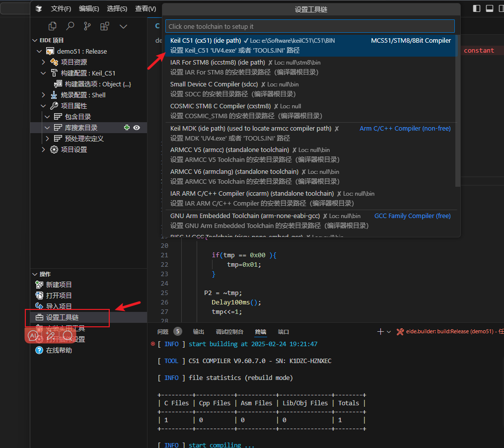Switch to the 终端 panel tab

261,332
